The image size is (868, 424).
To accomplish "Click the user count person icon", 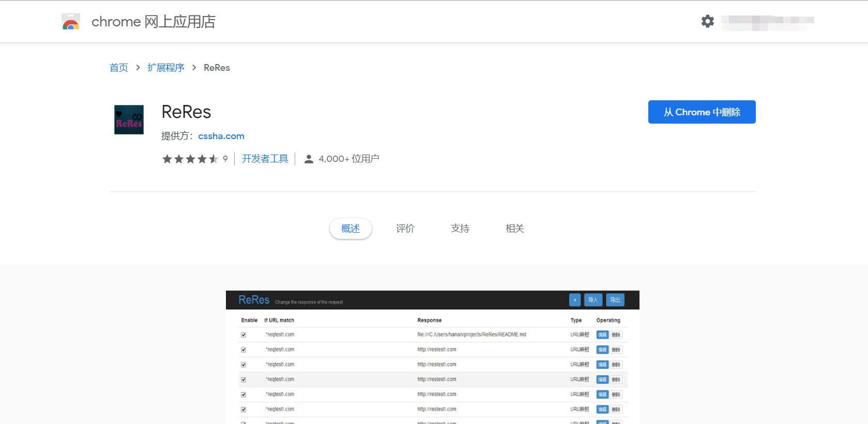I will pos(309,159).
